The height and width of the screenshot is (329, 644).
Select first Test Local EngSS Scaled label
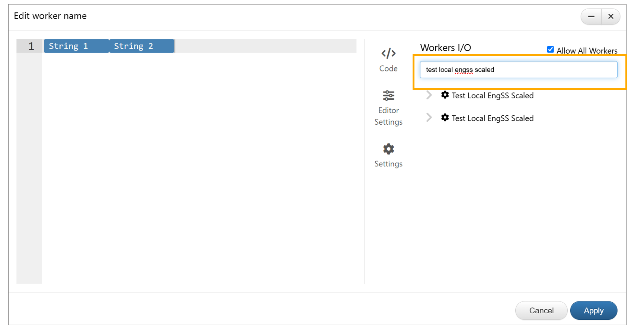(x=492, y=96)
